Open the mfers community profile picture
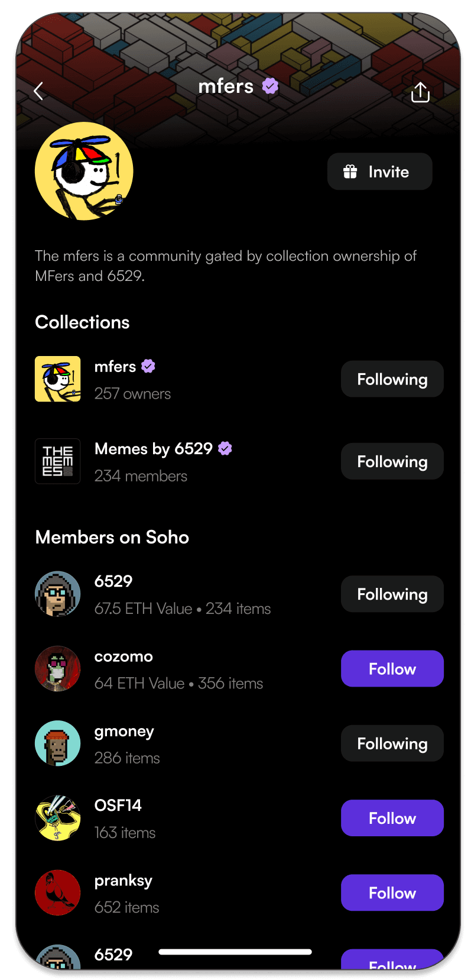 [x=84, y=172]
